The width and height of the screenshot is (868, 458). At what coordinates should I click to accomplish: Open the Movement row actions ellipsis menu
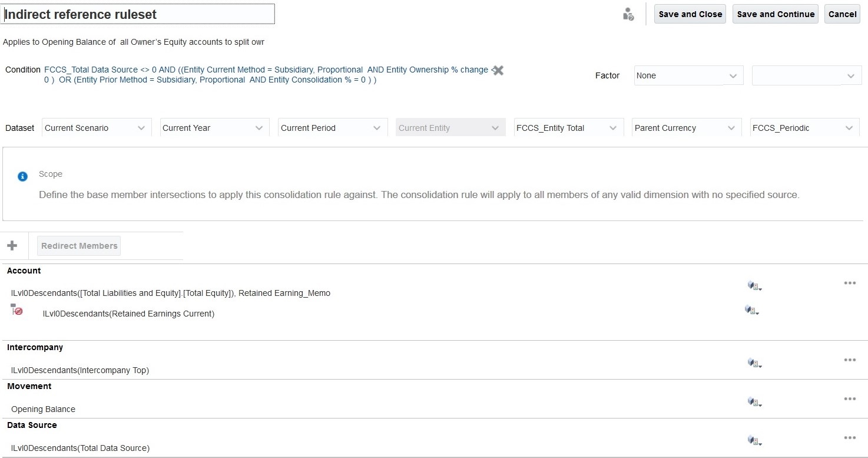pyautogui.click(x=849, y=399)
